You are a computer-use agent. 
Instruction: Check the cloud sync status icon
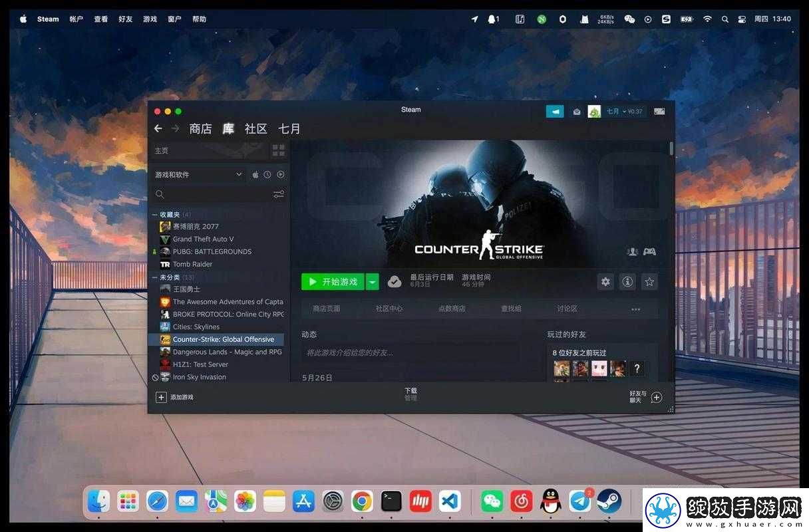tap(395, 282)
